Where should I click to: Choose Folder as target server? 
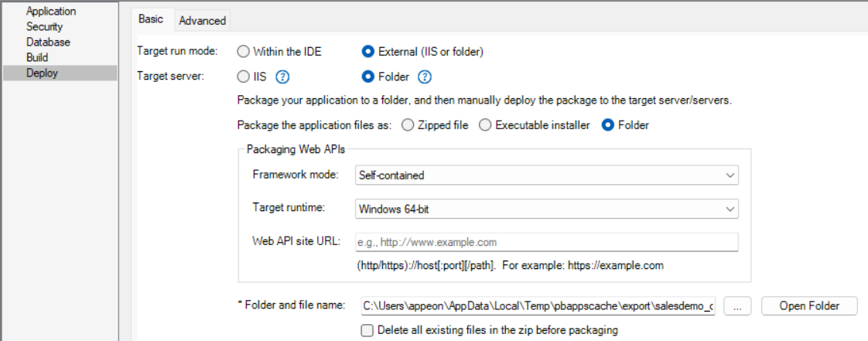pos(368,77)
